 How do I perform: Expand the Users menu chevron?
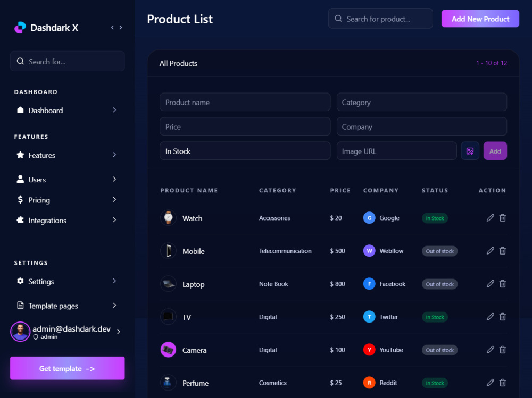[x=114, y=179]
